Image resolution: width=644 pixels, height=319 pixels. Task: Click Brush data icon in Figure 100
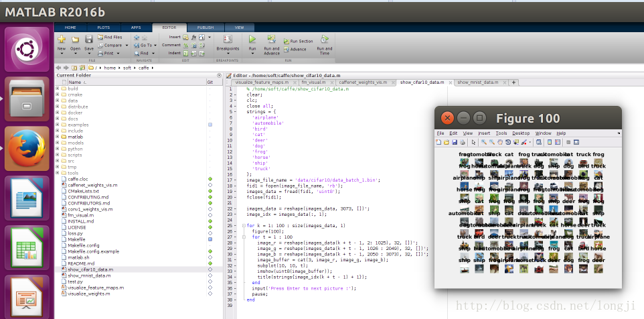click(524, 142)
